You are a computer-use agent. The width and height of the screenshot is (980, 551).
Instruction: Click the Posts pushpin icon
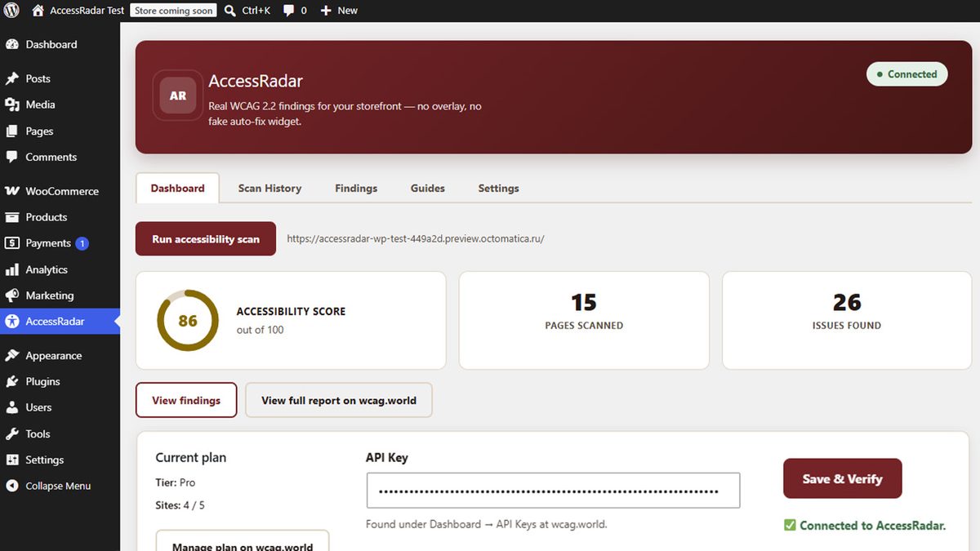click(11, 79)
